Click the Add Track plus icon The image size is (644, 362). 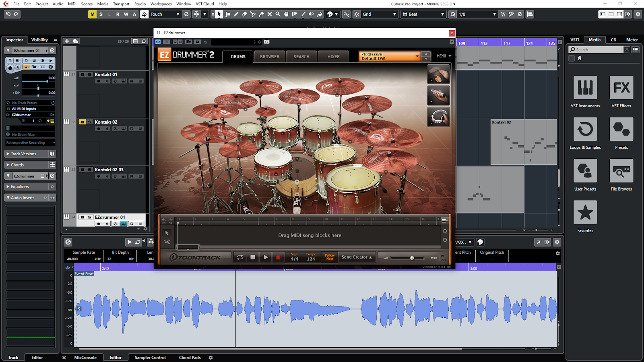pyautogui.click(x=67, y=41)
